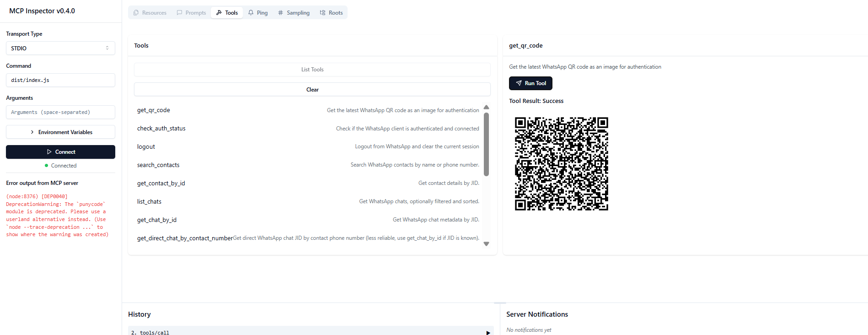Click the WhatsApp QR code image
The image size is (868, 335).
pyautogui.click(x=561, y=164)
